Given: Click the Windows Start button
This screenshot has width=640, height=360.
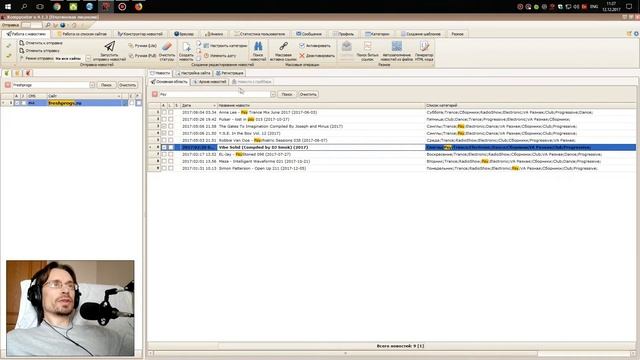Looking at the screenshot, I should point(8,7).
